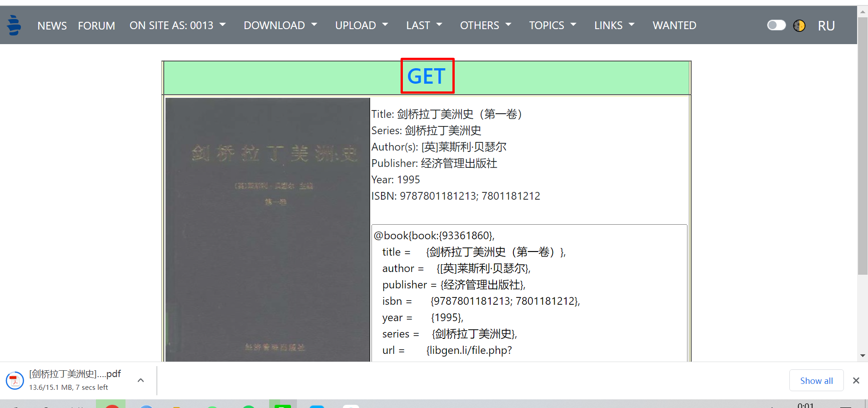Click the scrollbar up arrow
This screenshot has width=868, height=408.
click(863, 12)
